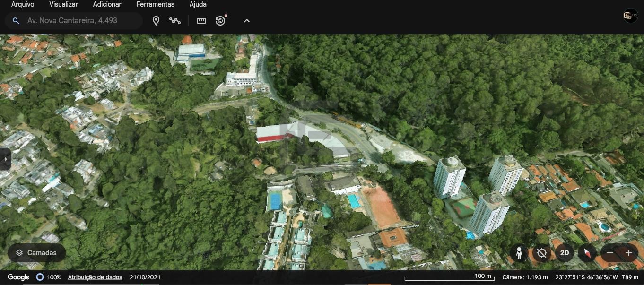Zoom out with the minus button
This screenshot has height=285, width=644.
pyautogui.click(x=610, y=253)
